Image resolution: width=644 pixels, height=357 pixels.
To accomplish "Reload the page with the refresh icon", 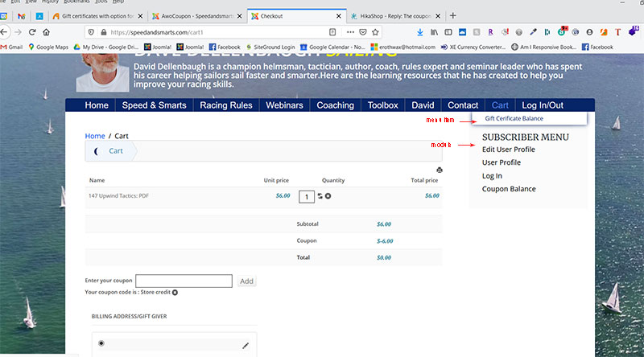I will (x=32, y=32).
